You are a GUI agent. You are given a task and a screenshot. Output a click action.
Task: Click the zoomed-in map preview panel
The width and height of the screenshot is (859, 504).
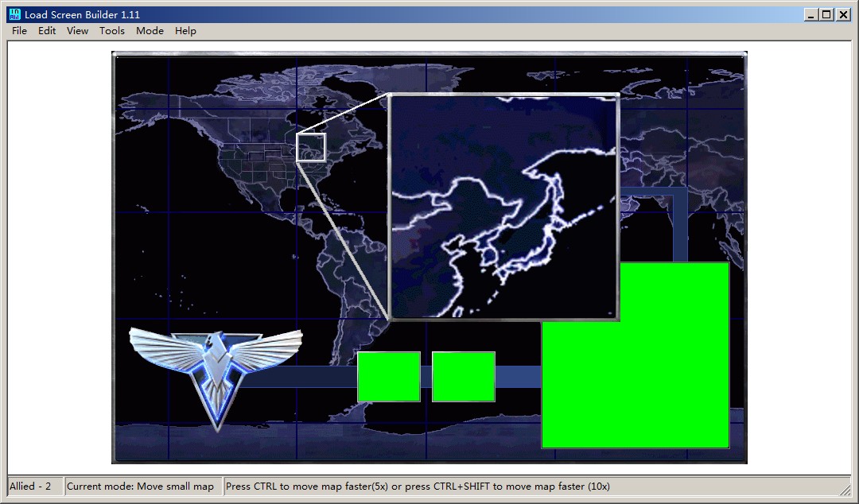pyautogui.click(x=504, y=207)
